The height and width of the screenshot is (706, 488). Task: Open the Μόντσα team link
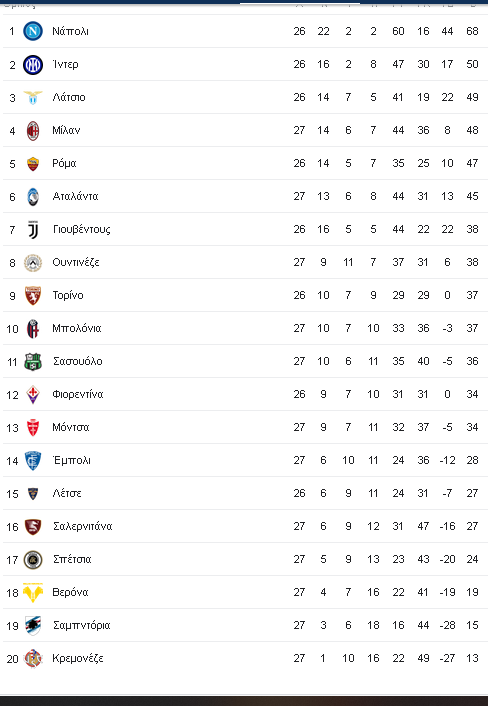[x=71, y=427]
